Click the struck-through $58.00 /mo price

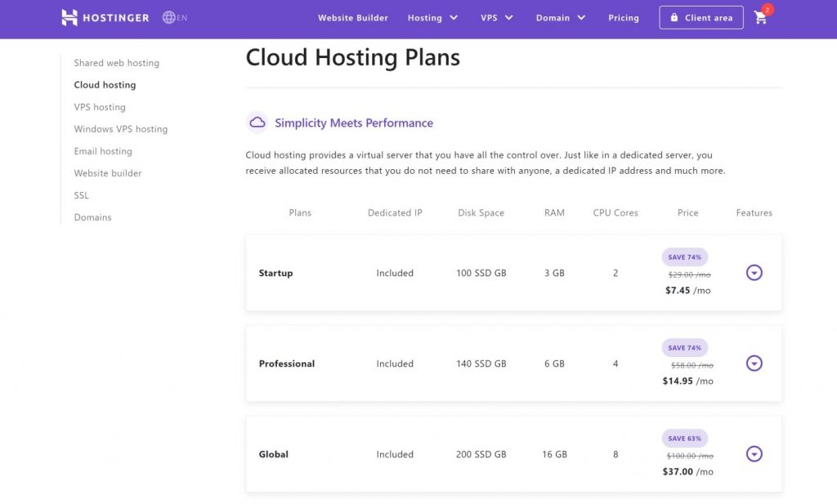(692, 365)
